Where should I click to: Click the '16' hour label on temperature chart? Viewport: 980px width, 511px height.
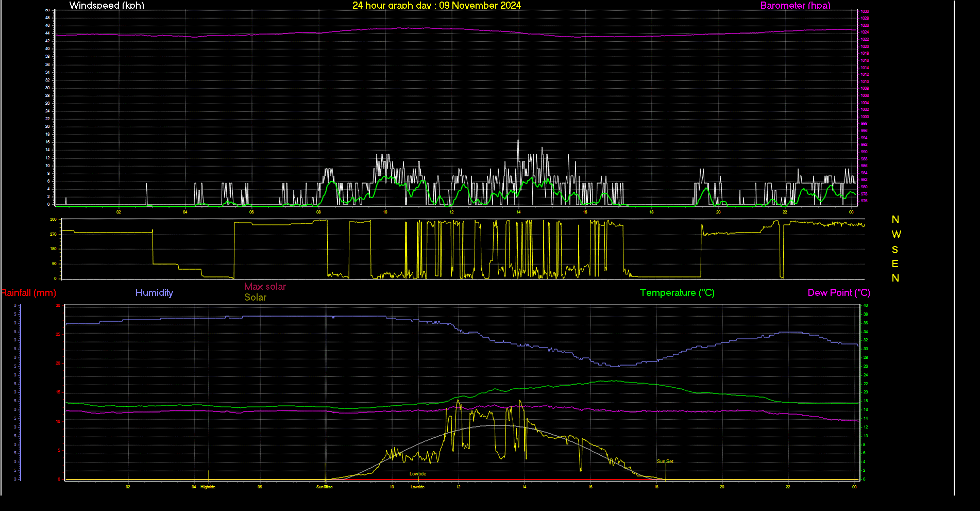(x=590, y=487)
